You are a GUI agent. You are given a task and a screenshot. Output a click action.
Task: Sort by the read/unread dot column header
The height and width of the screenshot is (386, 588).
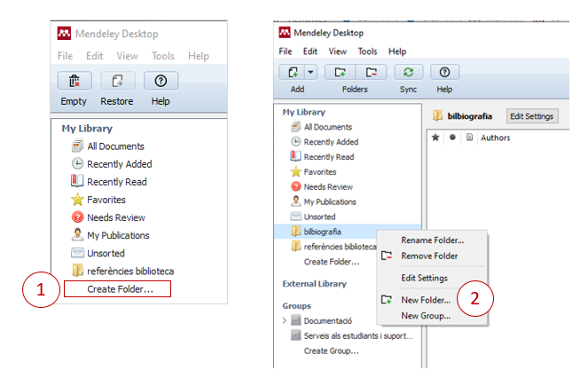coord(452,138)
